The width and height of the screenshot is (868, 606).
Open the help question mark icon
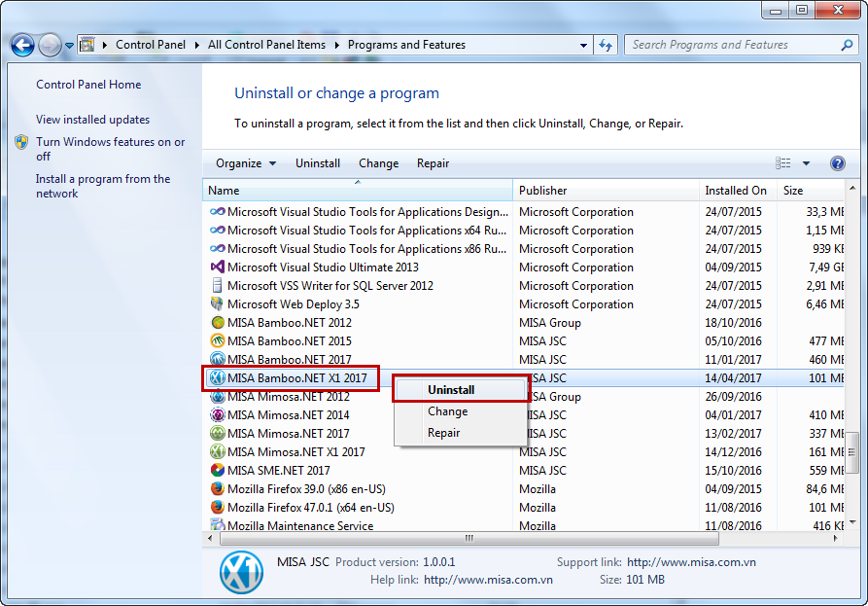(x=838, y=163)
